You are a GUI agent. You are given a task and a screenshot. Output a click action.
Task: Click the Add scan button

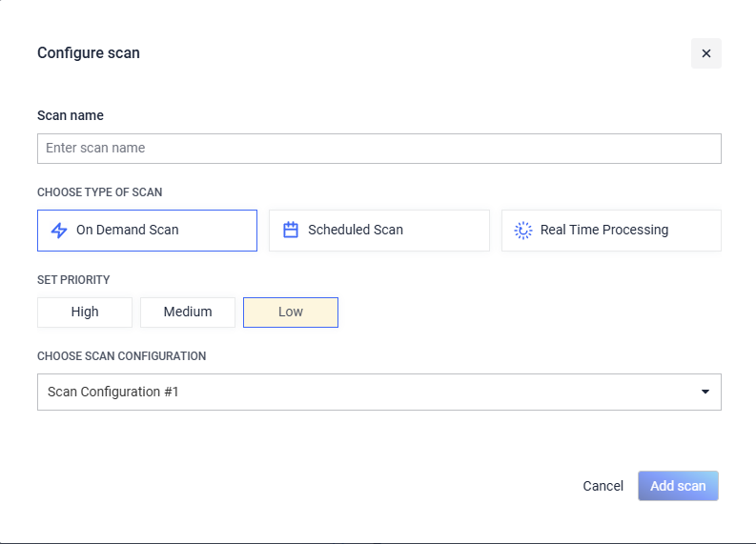pyautogui.click(x=678, y=486)
